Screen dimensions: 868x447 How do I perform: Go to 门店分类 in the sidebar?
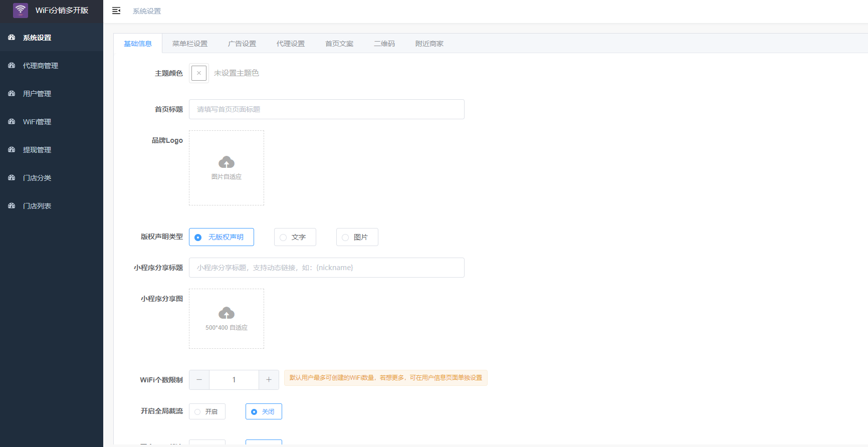point(37,178)
